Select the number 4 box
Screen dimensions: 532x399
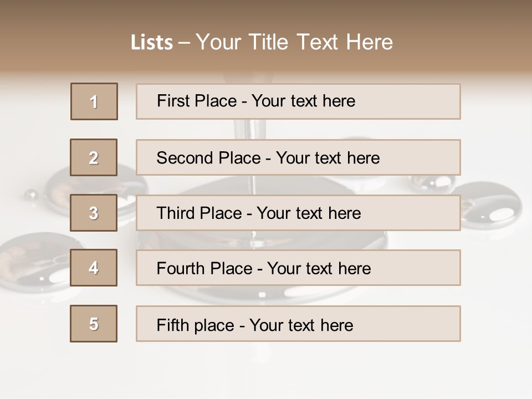(94, 268)
